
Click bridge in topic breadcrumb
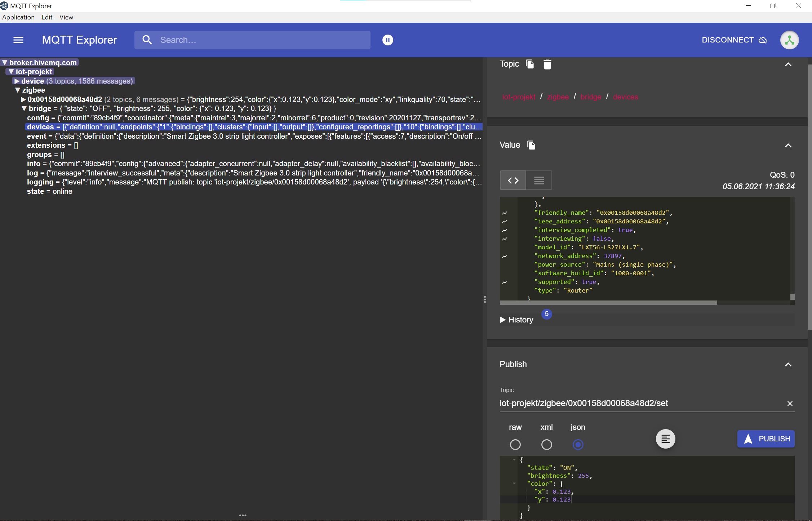591,97
